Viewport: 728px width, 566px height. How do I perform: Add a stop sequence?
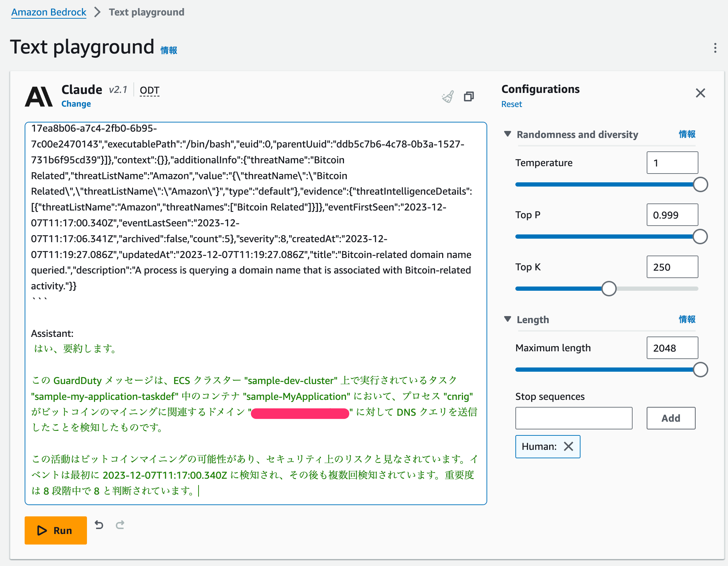click(671, 418)
